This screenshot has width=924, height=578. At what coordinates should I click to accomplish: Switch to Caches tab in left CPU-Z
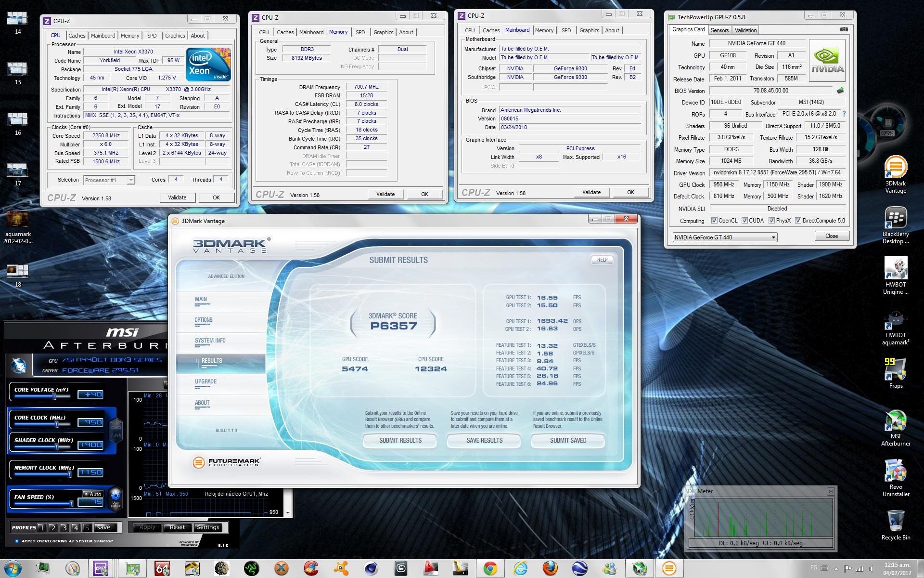tap(77, 36)
